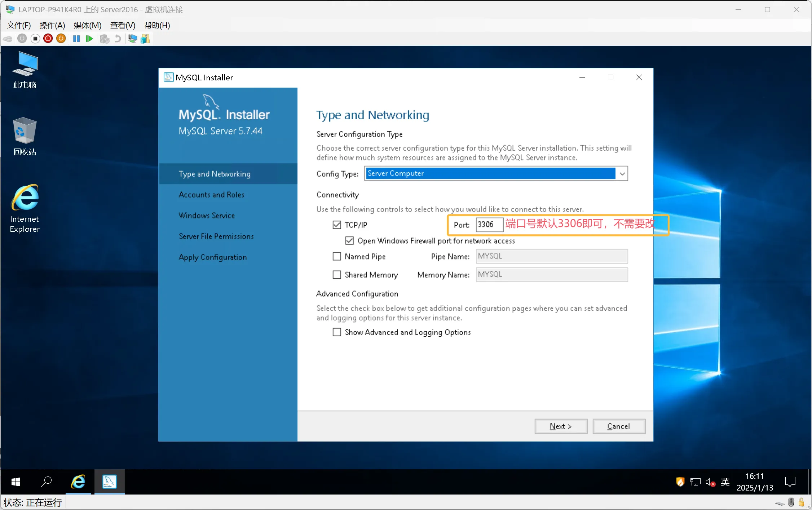Launch Internet Explorer from the taskbar
The image size is (812, 510).
coord(78,482)
